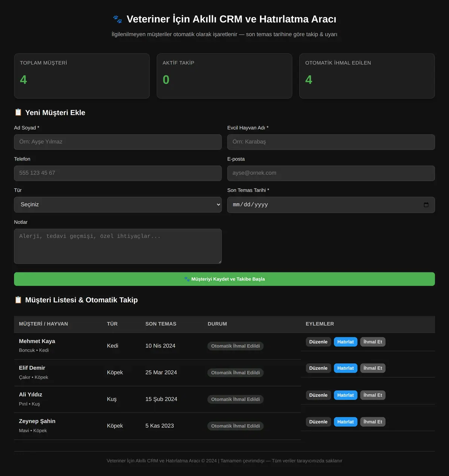
Task: Click the Çakır • Köpek pet label
Action: (34, 377)
